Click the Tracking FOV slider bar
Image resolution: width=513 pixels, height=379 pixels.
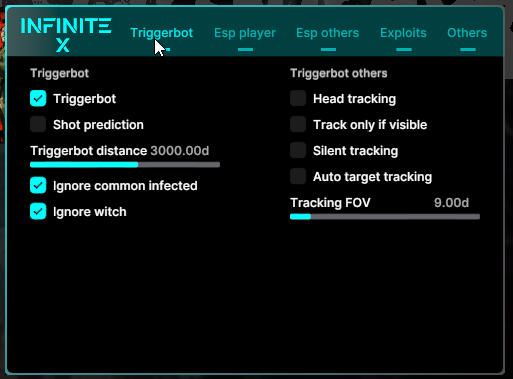385,217
